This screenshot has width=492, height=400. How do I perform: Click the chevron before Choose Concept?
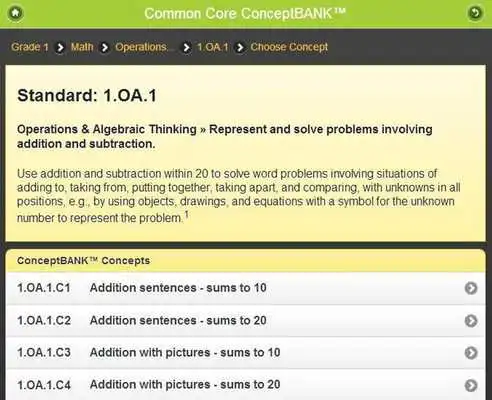(239, 47)
